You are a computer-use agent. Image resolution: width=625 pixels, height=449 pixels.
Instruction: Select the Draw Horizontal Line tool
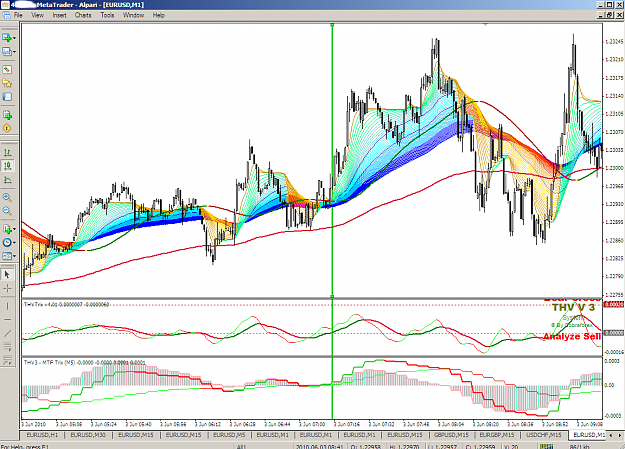(x=7, y=320)
